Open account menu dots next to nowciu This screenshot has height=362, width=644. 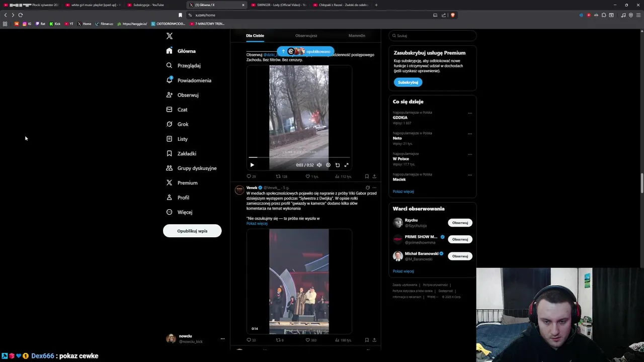[222, 339]
